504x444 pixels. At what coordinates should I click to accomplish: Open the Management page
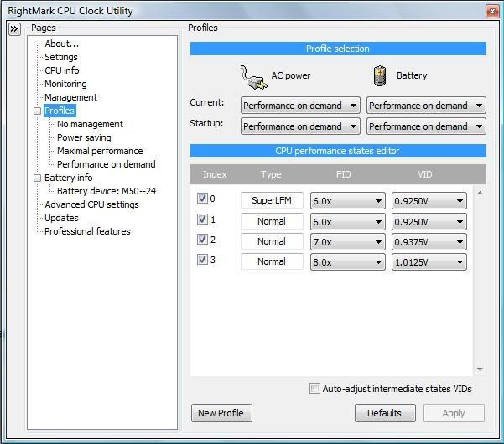(70, 97)
